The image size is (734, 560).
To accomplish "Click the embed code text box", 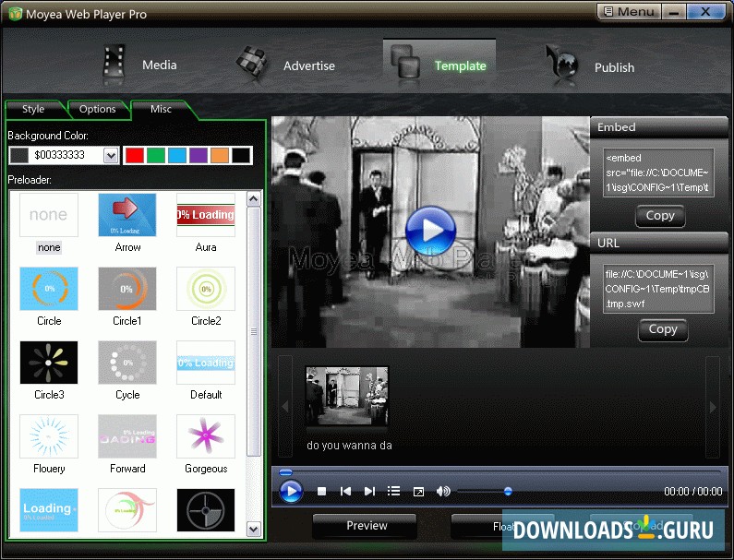I will [658, 173].
